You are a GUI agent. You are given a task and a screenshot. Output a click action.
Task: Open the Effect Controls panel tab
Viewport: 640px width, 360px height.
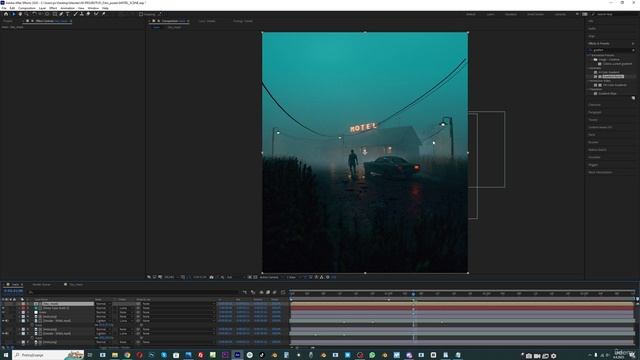click(51, 21)
